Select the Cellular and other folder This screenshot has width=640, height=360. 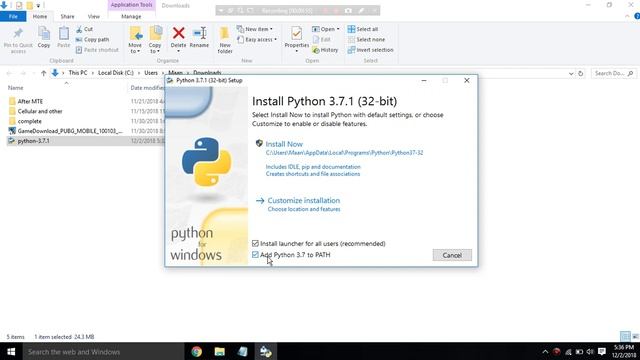tap(40, 111)
